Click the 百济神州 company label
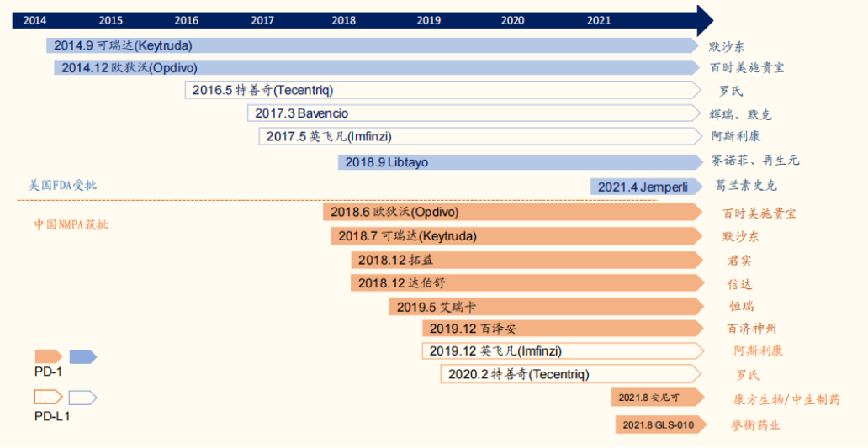 click(x=751, y=329)
